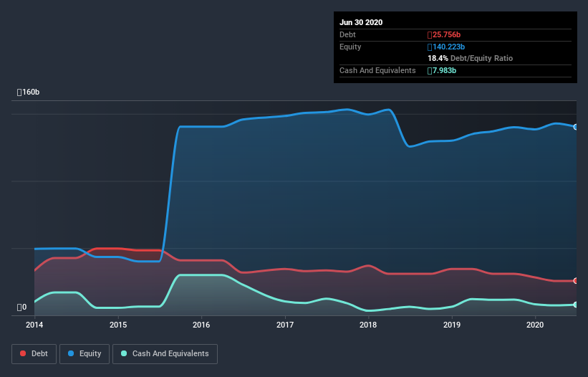The width and height of the screenshot is (588, 377).
Task: Click the Debt label in tooltip
Action: tap(347, 35)
